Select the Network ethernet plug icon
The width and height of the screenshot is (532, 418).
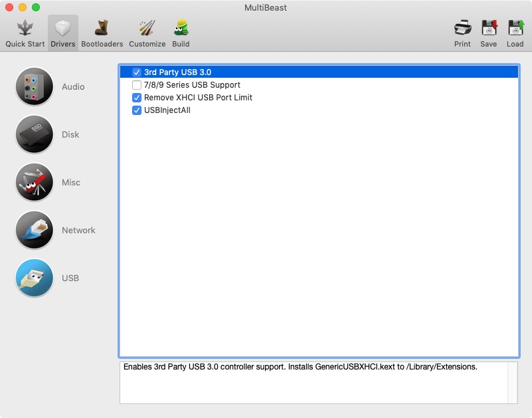click(35, 230)
